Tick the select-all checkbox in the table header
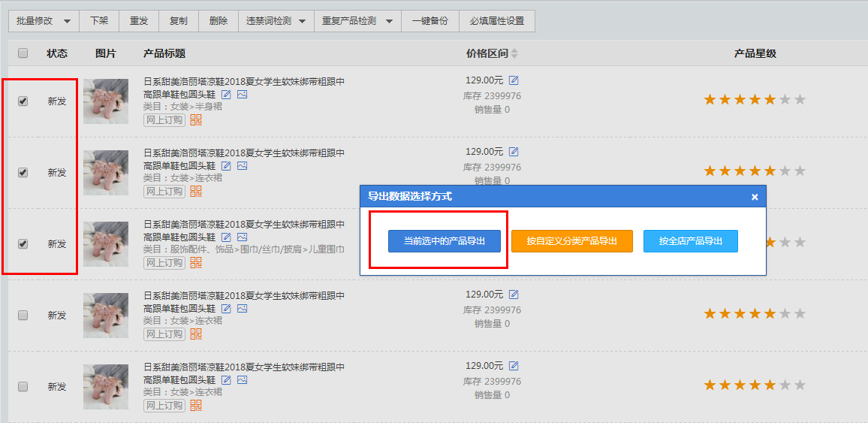Viewport: 868px width, 423px height. pyautogui.click(x=23, y=53)
